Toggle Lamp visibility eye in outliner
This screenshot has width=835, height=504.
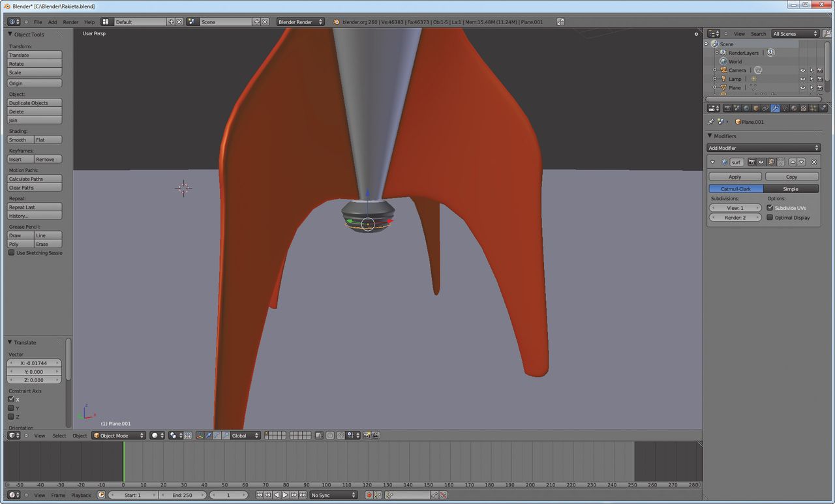[x=803, y=79]
